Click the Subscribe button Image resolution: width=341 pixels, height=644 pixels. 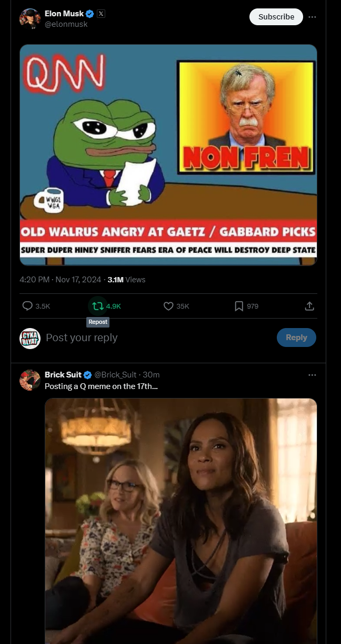[x=276, y=17]
